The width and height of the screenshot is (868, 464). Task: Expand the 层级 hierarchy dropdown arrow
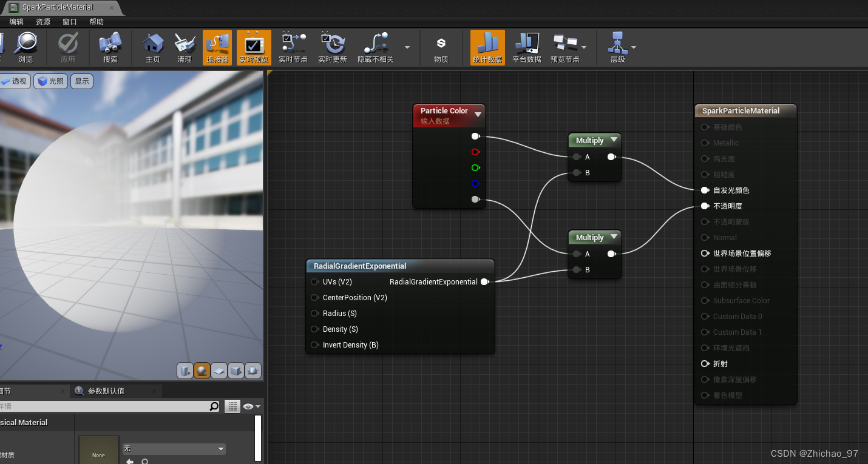coord(634,47)
